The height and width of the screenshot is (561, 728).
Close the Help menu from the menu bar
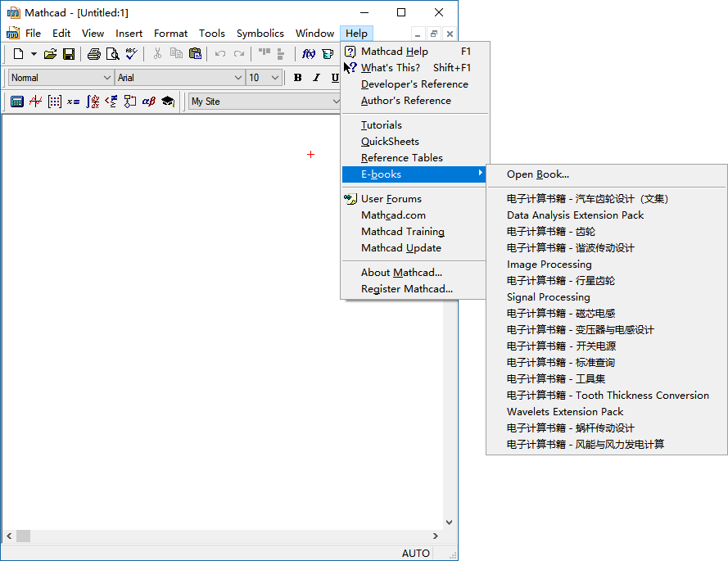click(356, 34)
